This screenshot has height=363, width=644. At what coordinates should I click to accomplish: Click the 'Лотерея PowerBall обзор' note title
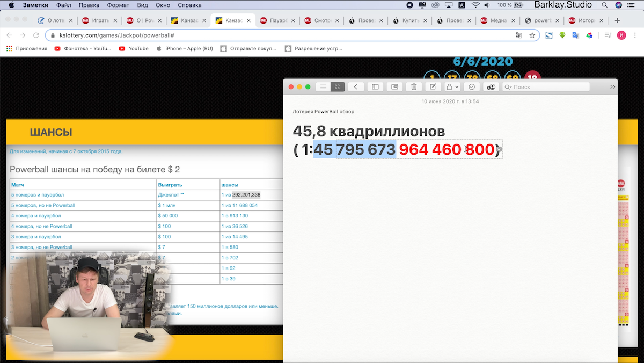click(x=324, y=112)
